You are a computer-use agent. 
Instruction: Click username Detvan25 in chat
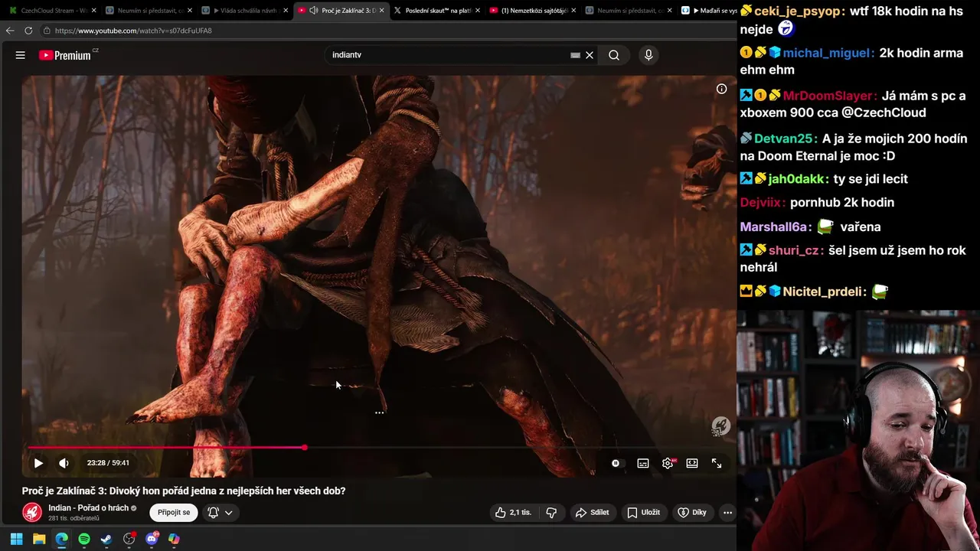(786, 139)
